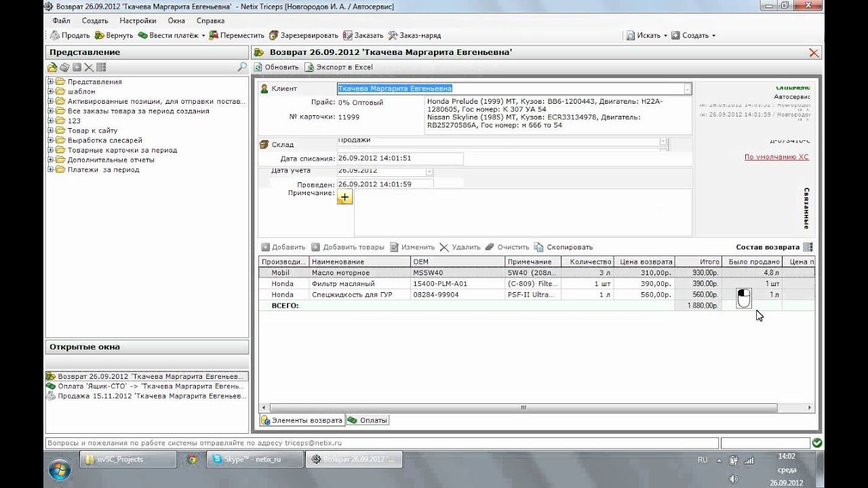Click the Обновить refresh button
Viewport: 868px width, 488px height.
coord(277,67)
